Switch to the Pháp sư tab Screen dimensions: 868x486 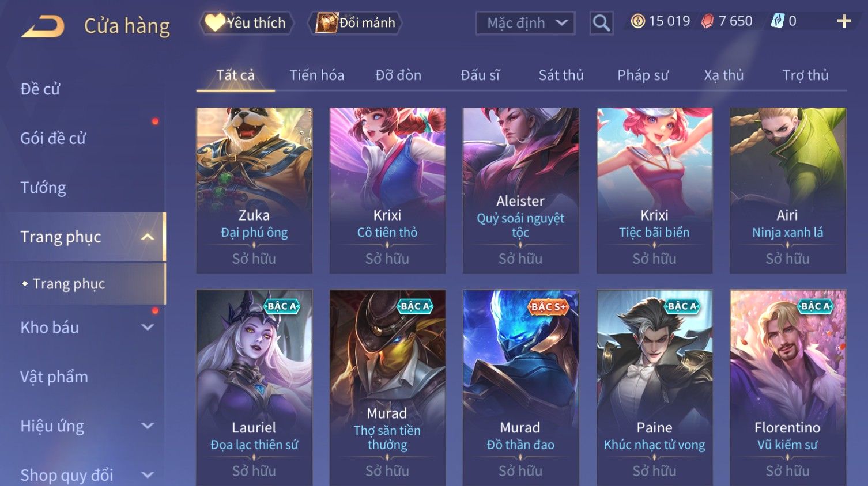click(643, 75)
